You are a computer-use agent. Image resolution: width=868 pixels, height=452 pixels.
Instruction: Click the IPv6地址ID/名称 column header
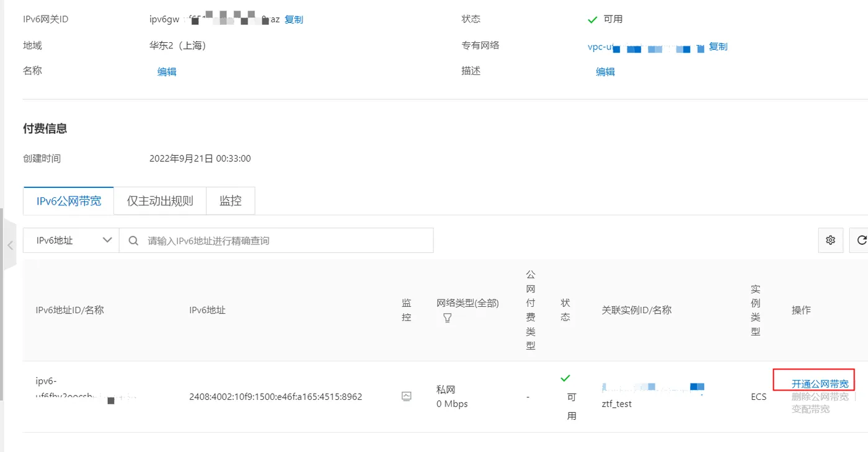tap(70, 310)
